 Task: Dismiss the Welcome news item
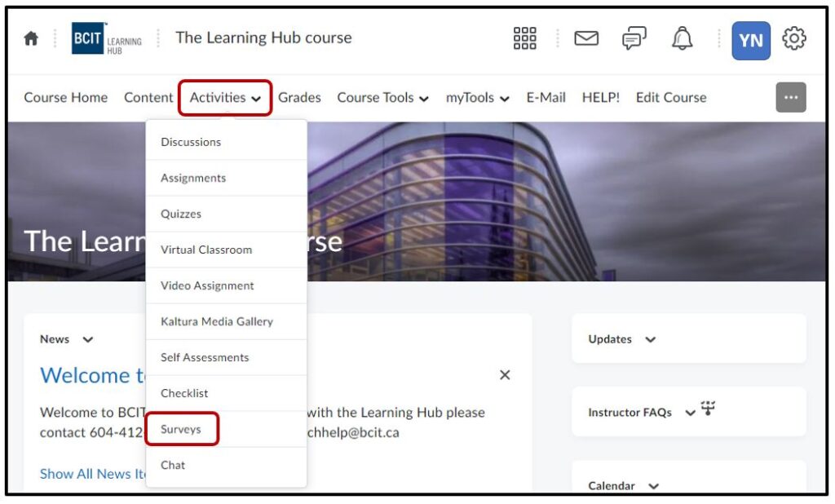click(x=505, y=375)
